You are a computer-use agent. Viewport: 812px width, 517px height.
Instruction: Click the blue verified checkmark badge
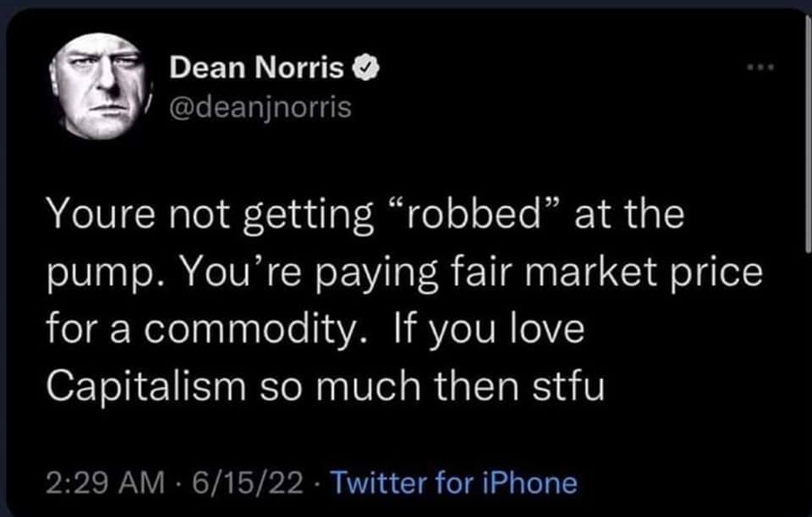click(x=365, y=69)
